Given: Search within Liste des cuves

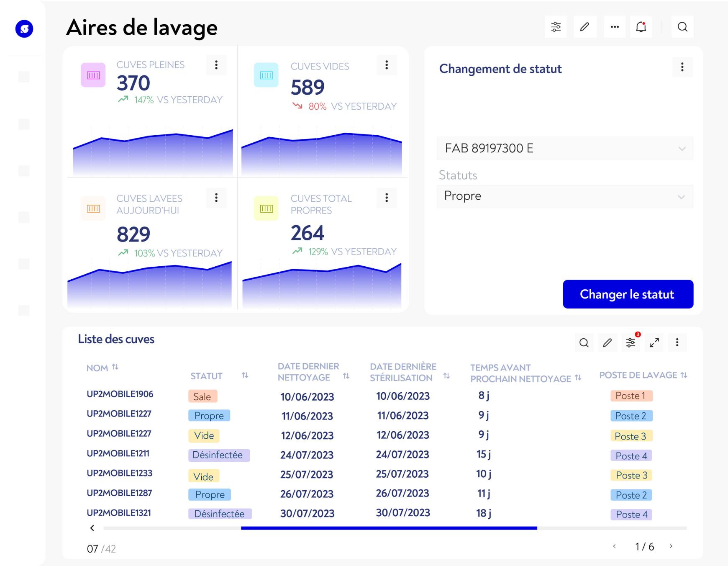Looking at the screenshot, I should [584, 343].
